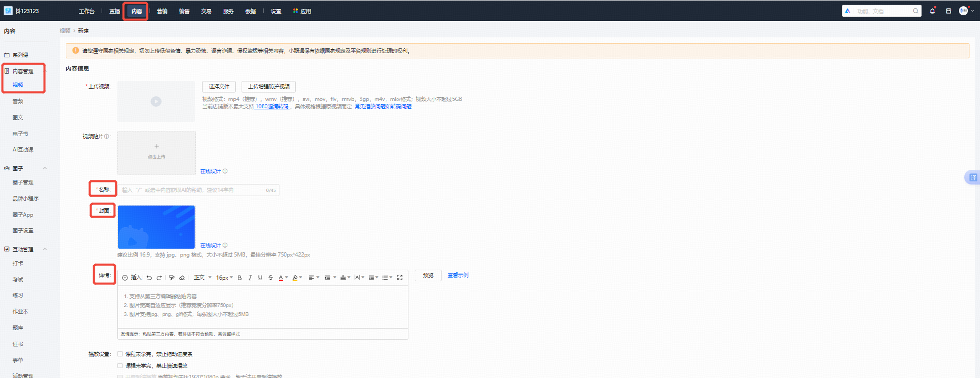
Task: Click info icon next to 贴片 在线设计
Action: tap(225, 171)
